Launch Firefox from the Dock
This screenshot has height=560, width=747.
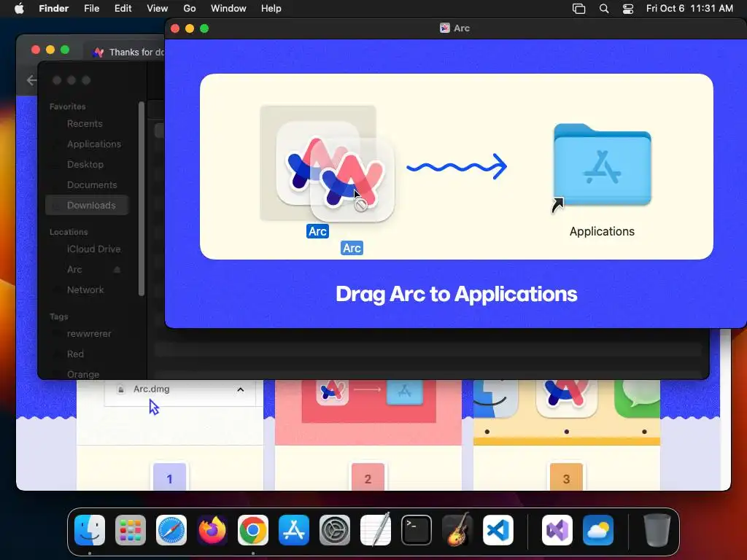coord(212,530)
